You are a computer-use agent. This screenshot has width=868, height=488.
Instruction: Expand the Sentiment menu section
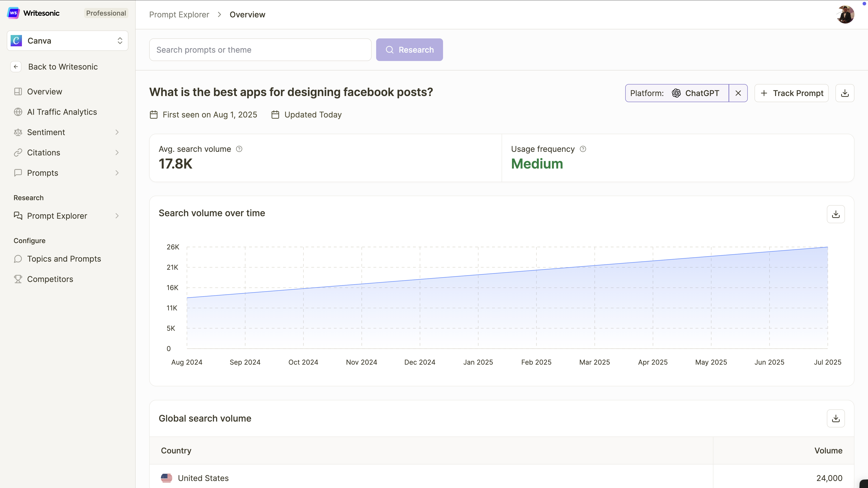117,132
